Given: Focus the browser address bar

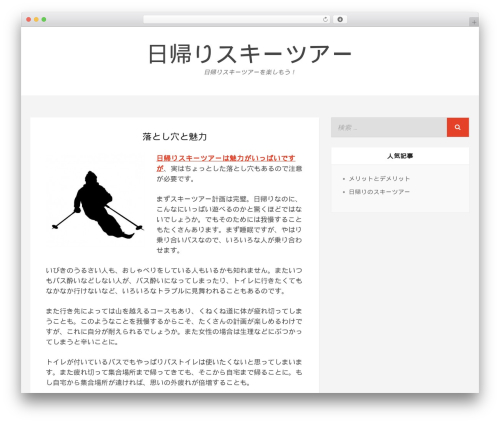Looking at the screenshot, I should tap(236, 20).
